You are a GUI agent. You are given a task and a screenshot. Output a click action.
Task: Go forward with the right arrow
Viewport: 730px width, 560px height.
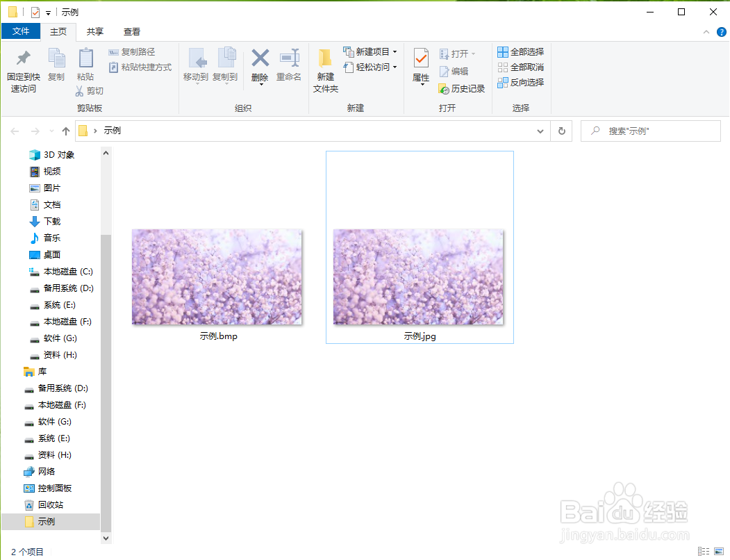coord(35,131)
